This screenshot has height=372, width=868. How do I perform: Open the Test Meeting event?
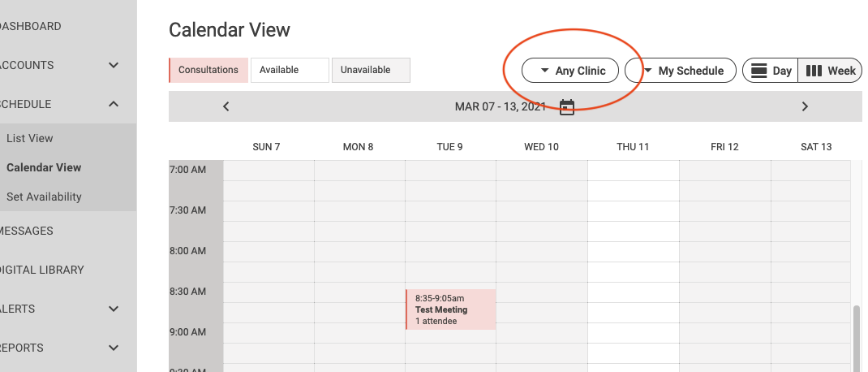point(451,309)
